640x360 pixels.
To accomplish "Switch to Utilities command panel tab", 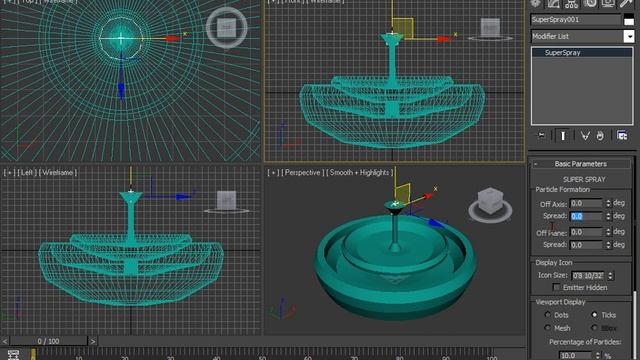I will (626, 4).
